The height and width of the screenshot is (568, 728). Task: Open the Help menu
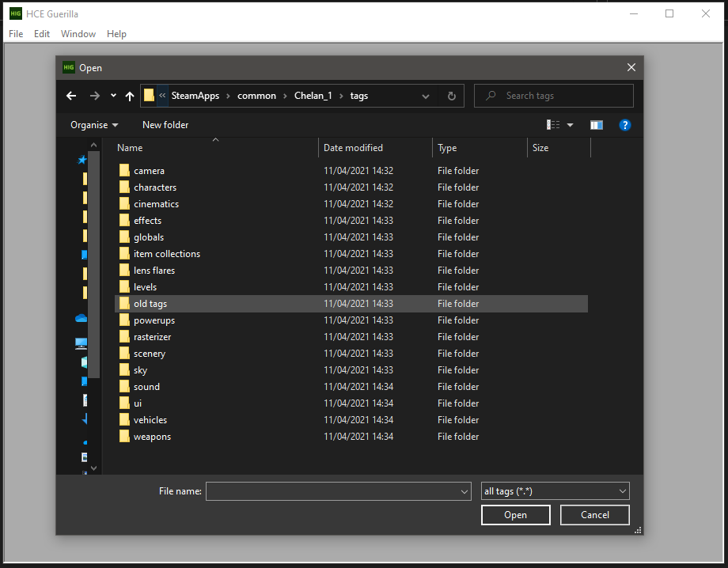[116, 34]
